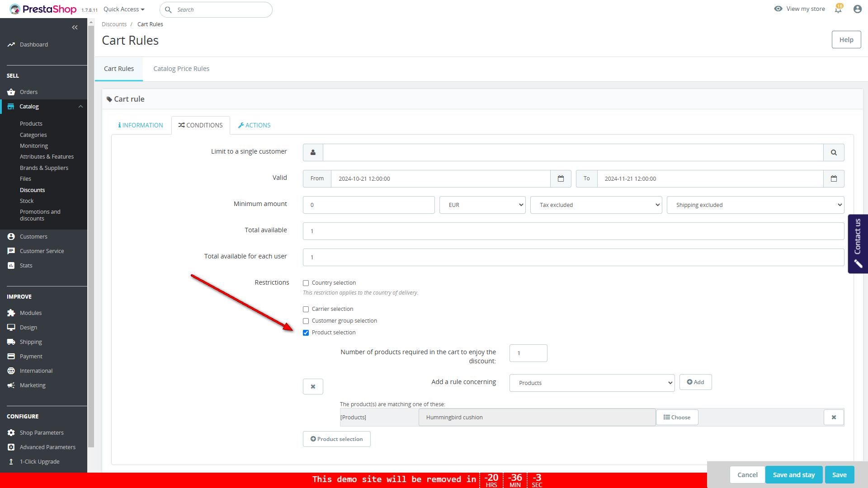Open the Valid To calendar picker
Screen dimensions: 868x488
point(834,179)
